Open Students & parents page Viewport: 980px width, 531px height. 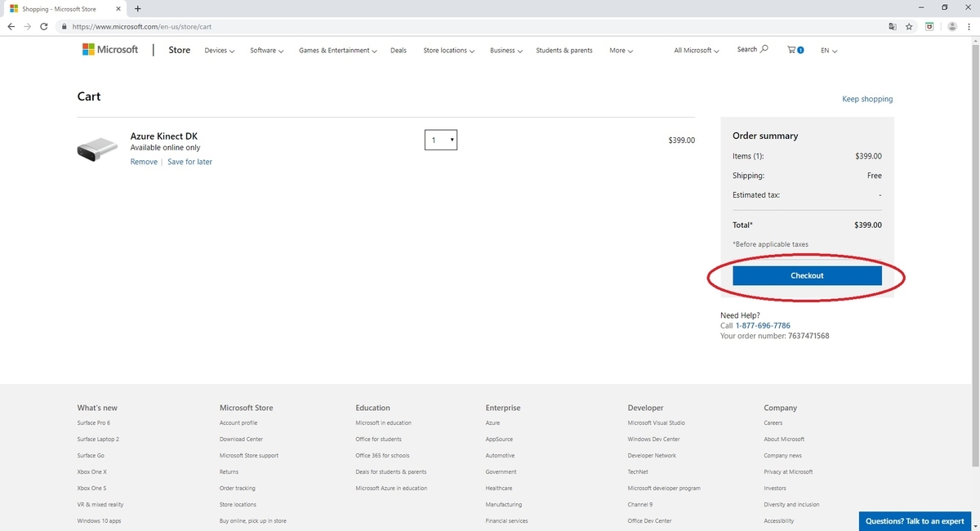(x=564, y=51)
